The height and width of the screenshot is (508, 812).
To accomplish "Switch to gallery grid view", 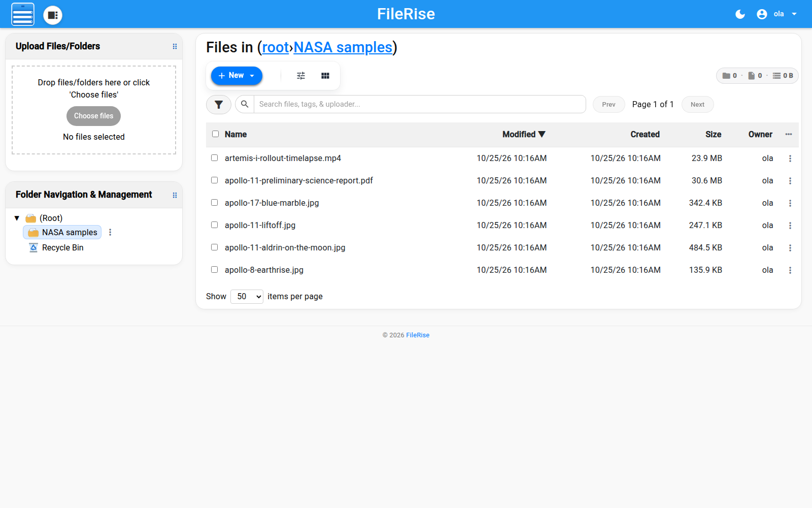I will point(325,76).
